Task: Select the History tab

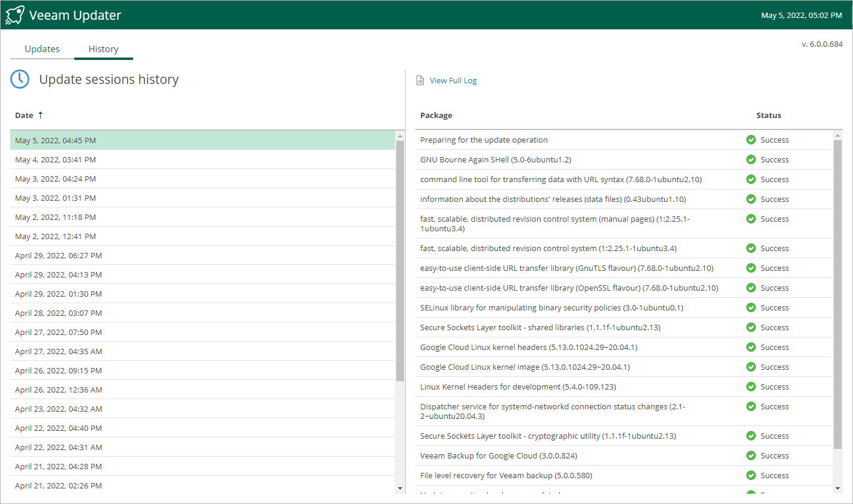Action: pyautogui.click(x=104, y=49)
